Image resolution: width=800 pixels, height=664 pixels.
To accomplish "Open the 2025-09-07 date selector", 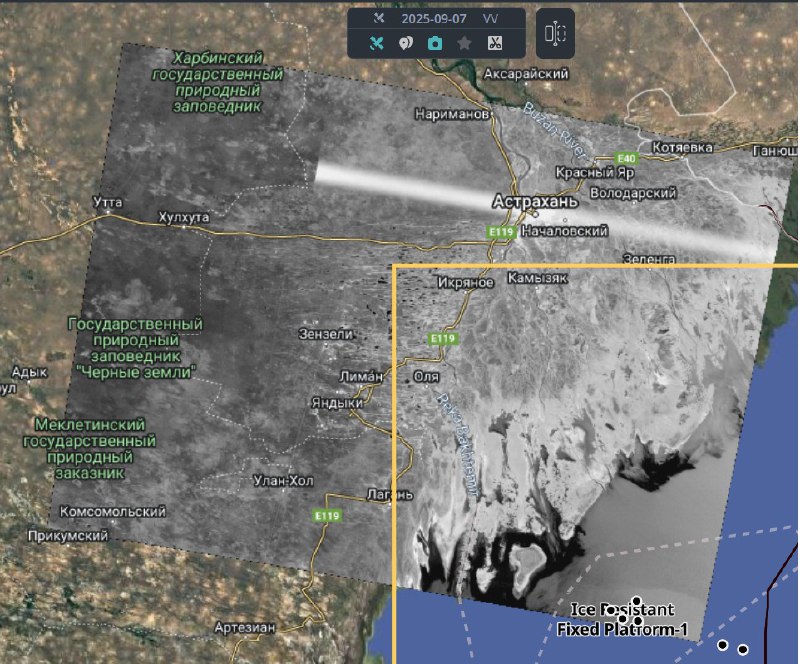I will click(x=430, y=18).
